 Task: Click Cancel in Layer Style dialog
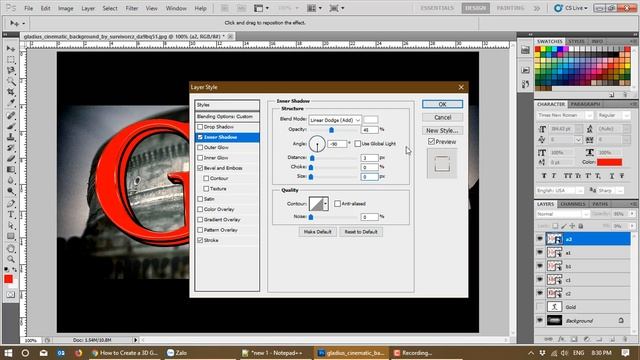442,117
